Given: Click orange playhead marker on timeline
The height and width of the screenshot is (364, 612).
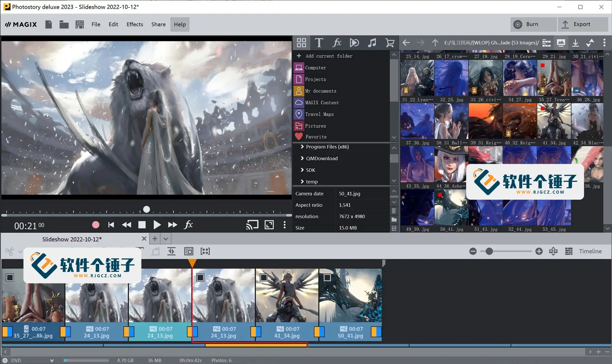Looking at the screenshot, I should point(192,263).
